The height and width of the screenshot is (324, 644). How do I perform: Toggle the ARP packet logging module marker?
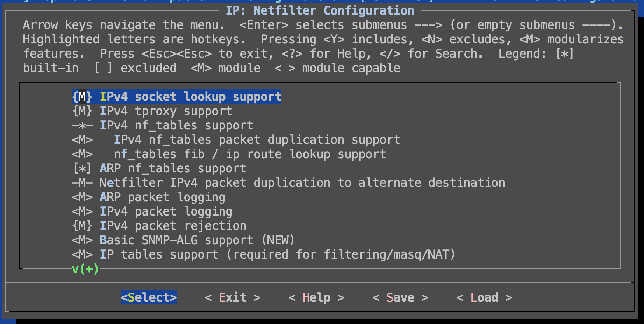click(82, 197)
